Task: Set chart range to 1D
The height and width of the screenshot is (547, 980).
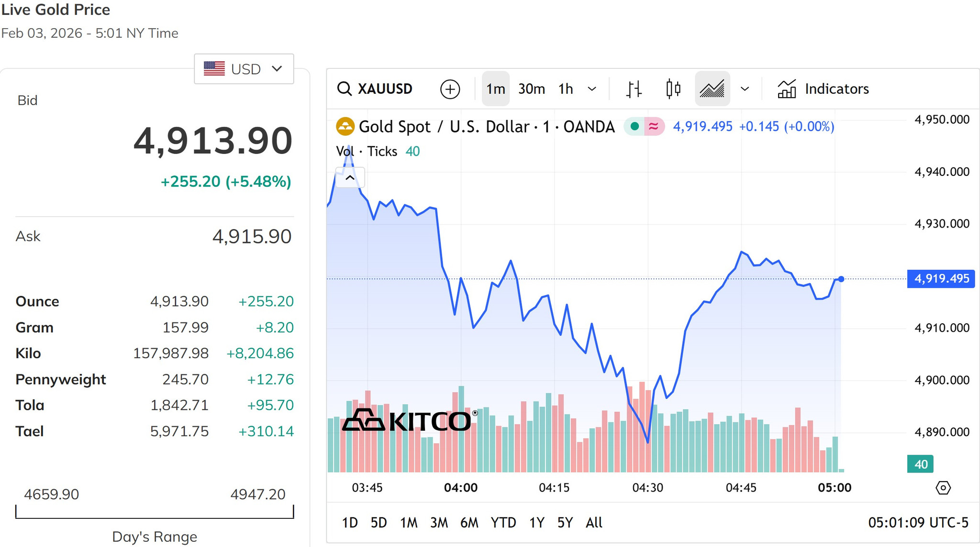Action: pyautogui.click(x=350, y=523)
